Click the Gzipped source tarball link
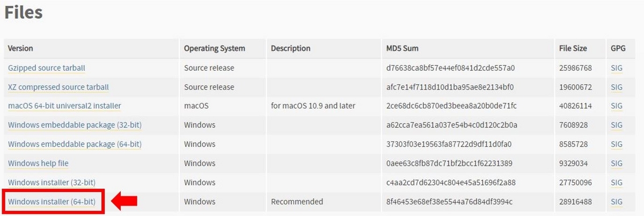644x216 pixels. [x=47, y=68]
